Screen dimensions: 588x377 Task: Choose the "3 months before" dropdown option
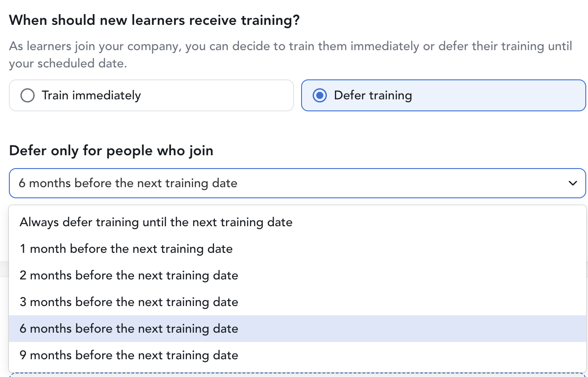(x=129, y=302)
